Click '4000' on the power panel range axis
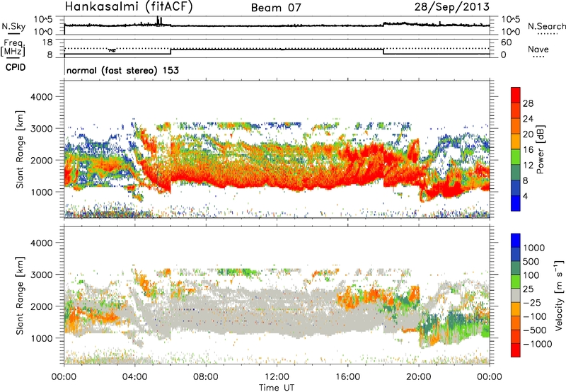This screenshot has height=392, width=566. (x=41, y=97)
